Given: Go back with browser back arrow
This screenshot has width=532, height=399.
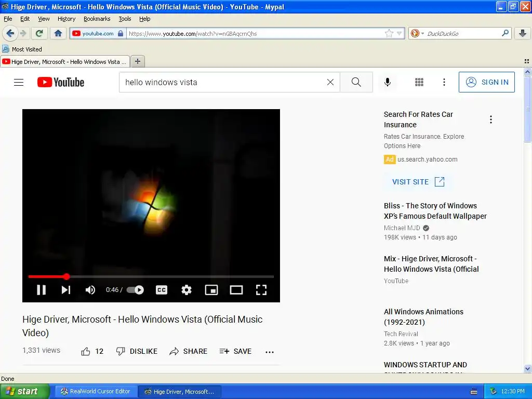Looking at the screenshot, I should [x=10, y=33].
